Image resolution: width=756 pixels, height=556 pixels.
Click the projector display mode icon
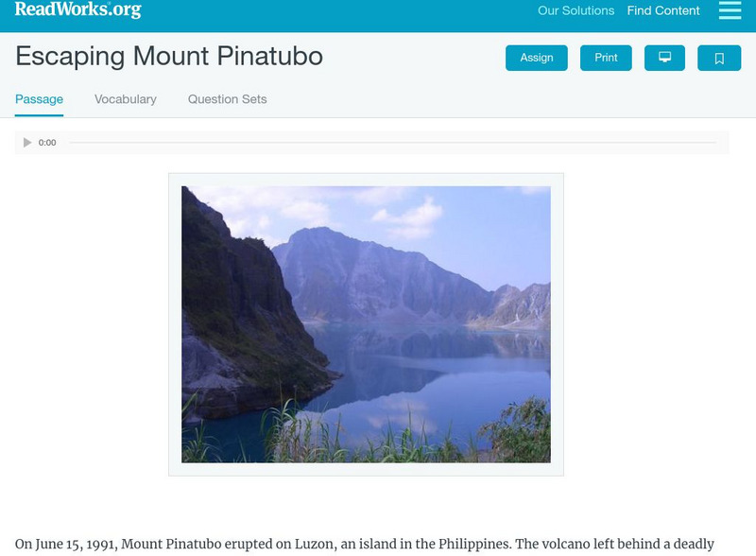click(x=664, y=58)
